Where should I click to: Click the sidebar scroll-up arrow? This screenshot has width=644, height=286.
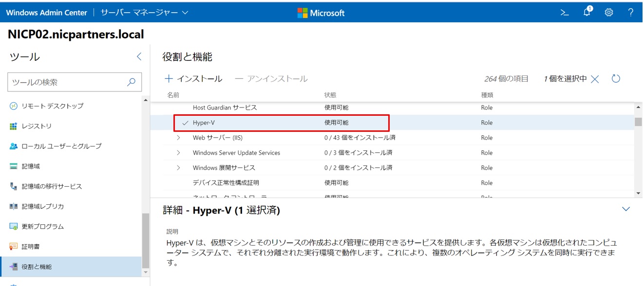(x=145, y=100)
